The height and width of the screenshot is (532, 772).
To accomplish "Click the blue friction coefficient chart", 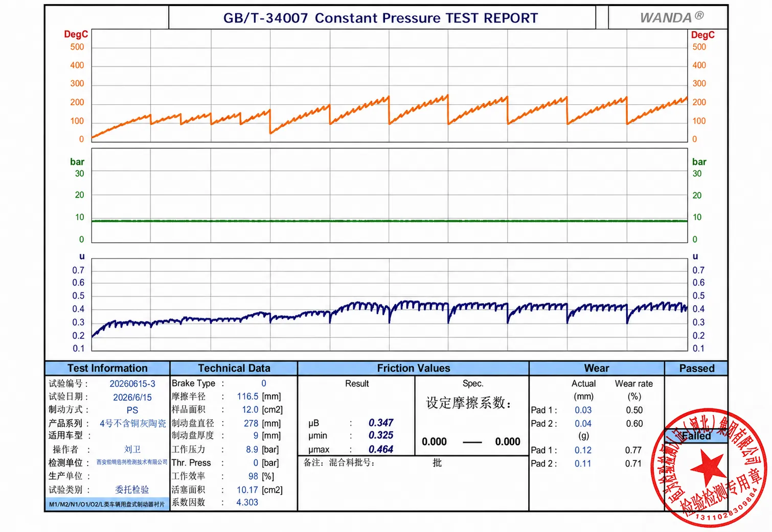I will point(390,305).
